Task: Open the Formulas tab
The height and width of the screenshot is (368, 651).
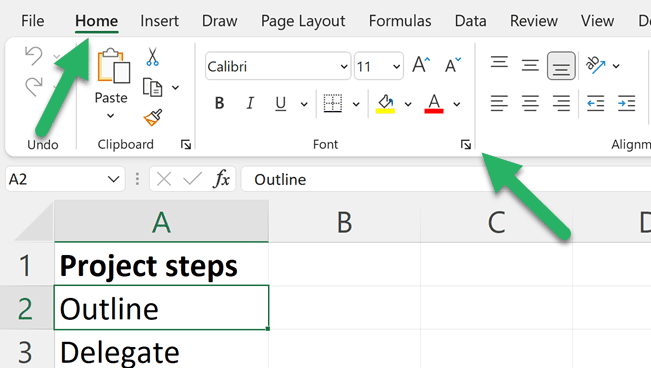Action: (x=400, y=21)
